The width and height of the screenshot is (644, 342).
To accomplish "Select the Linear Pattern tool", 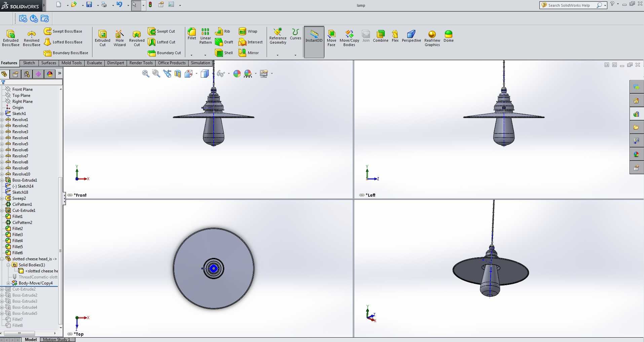I will pyautogui.click(x=205, y=36).
